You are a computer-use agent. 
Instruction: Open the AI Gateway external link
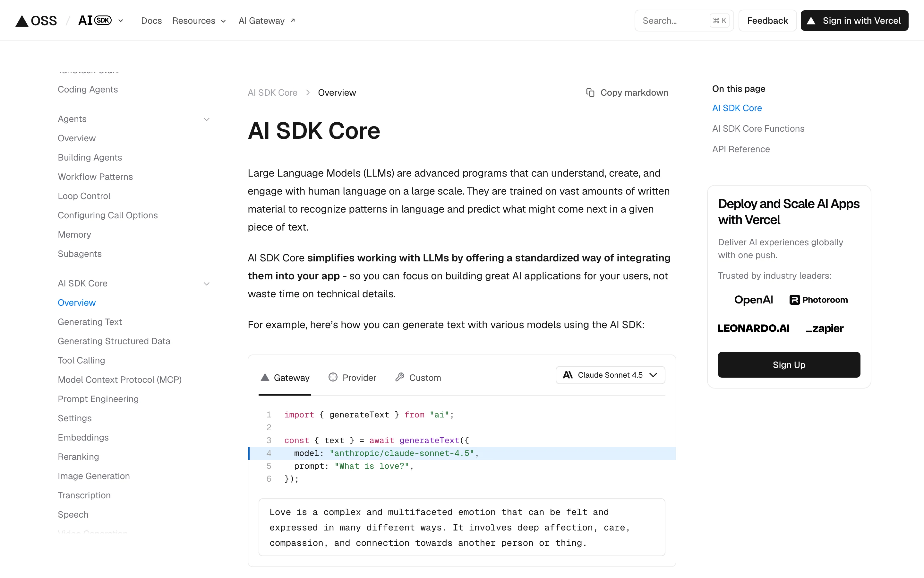267,21
